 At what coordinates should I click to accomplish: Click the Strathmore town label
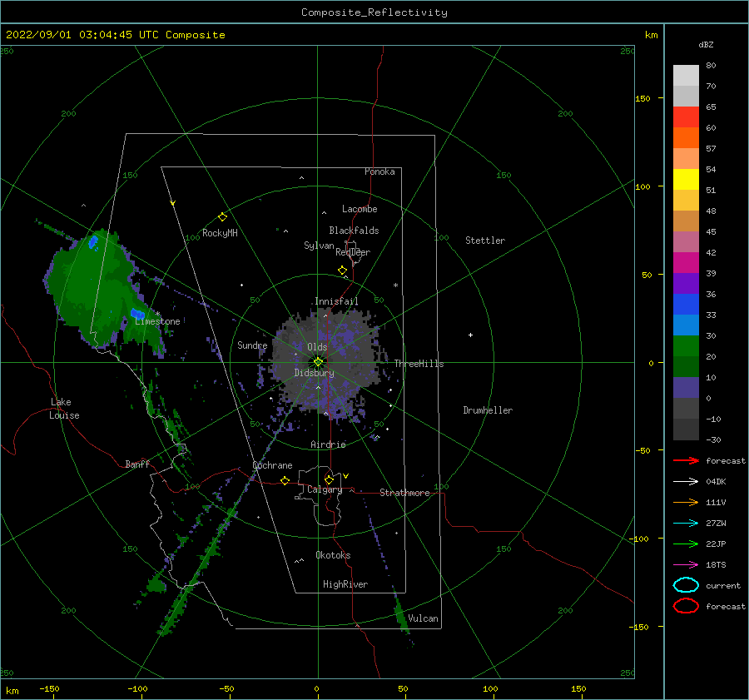[404, 493]
